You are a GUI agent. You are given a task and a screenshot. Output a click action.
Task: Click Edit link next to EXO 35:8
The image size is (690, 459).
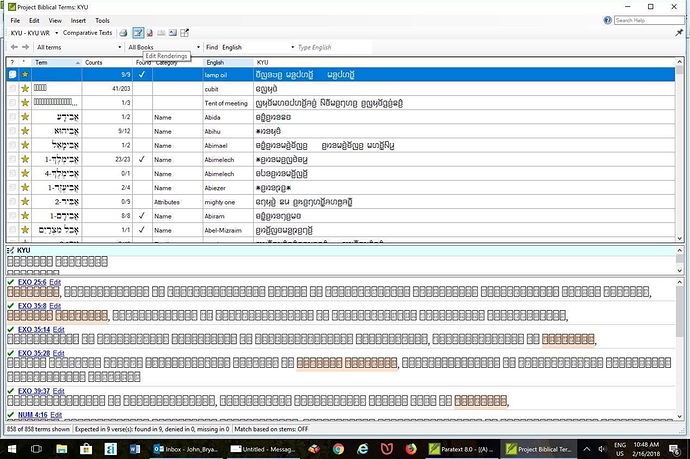tap(55, 306)
